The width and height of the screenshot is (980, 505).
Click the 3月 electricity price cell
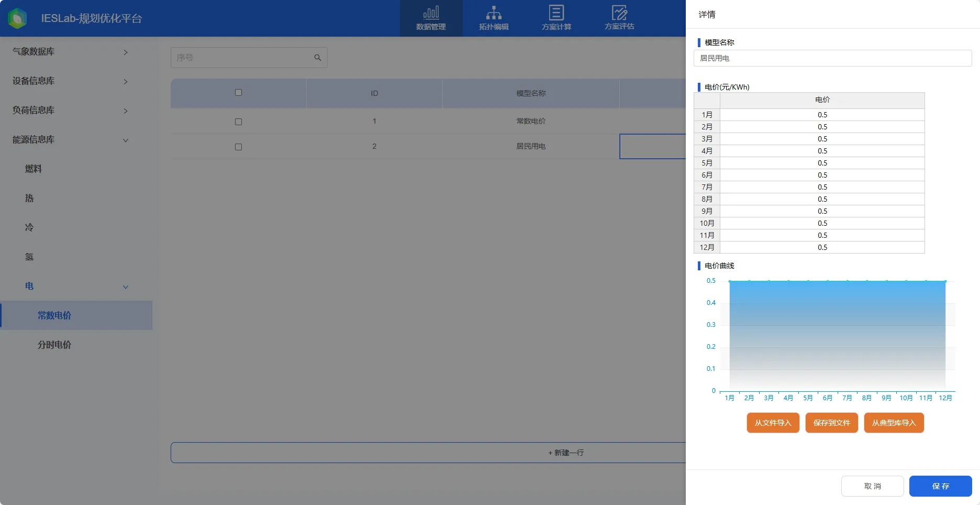pyautogui.click(x=822, y=139)
